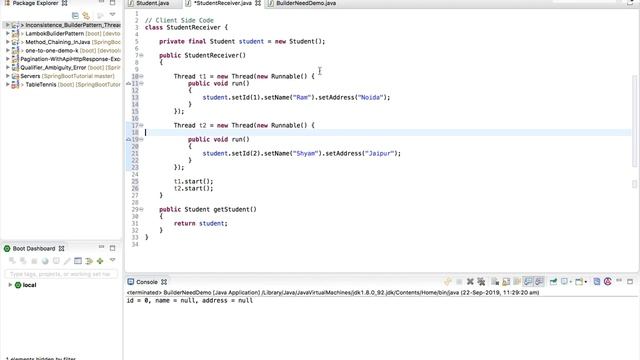Expand Pagination-WithApiHttpResponse project
Image resolution: width=640 pixels, height=360 pixels.
[7, 59]
